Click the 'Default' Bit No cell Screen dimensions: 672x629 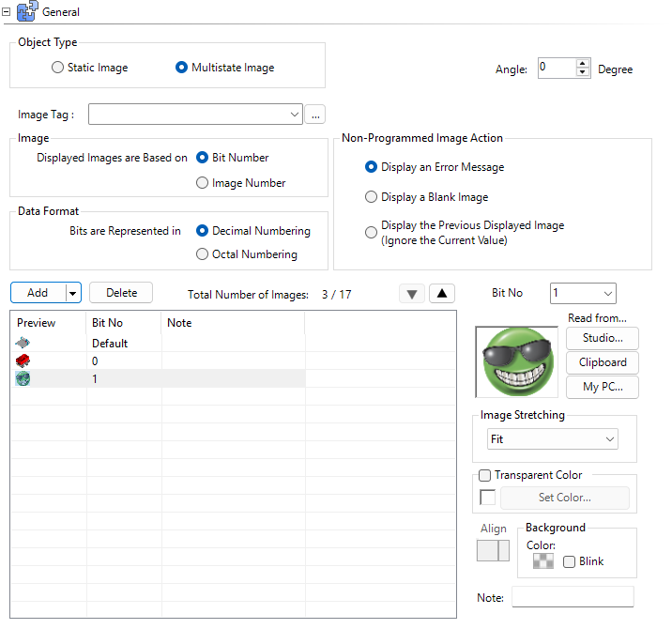pyautogui.click(x=124, y=343)
